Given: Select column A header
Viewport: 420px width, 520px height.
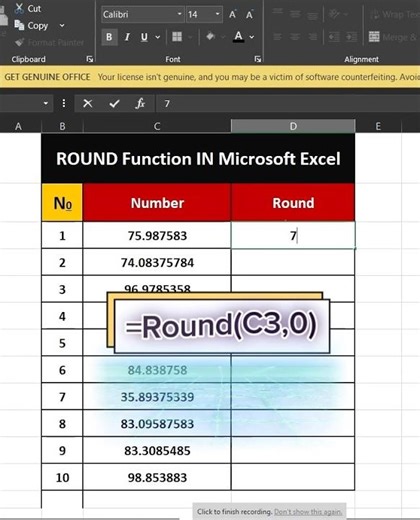Looking at the screenshot, I should click(19, 126).
